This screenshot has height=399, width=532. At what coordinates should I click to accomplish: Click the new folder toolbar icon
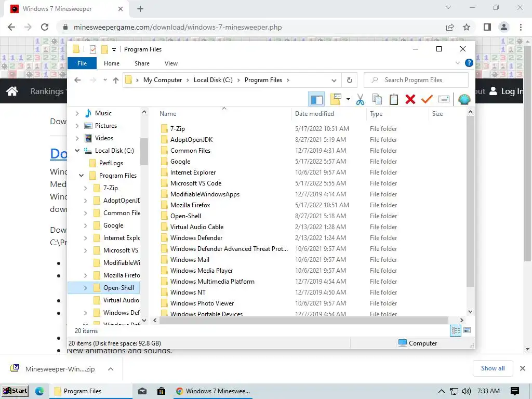tap(335, 99)
